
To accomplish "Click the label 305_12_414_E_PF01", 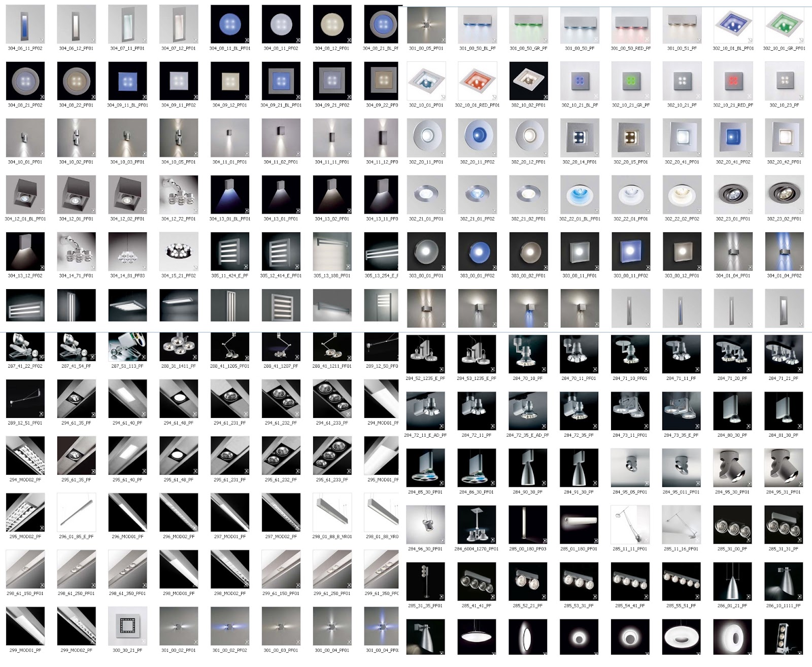I will [x=281, y=276].
